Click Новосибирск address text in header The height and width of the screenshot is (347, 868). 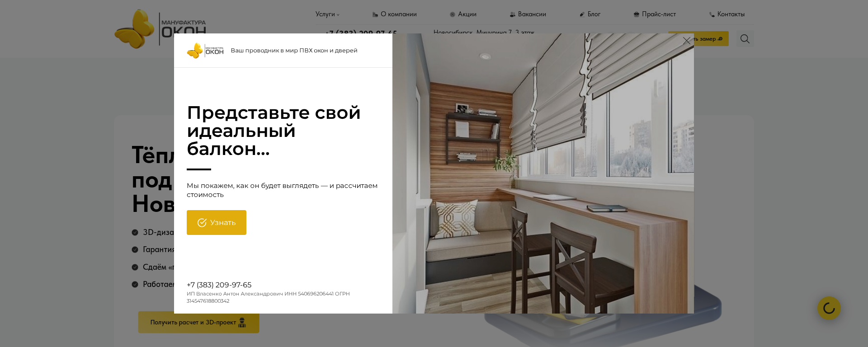tap(484, 32)
